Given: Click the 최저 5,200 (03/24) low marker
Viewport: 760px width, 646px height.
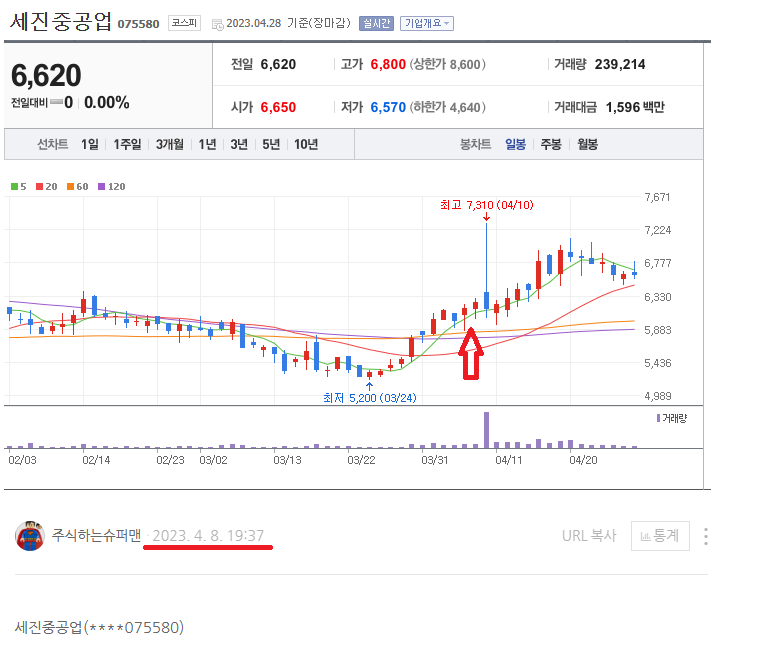Looking at the screenshot, I should [370, 398].
